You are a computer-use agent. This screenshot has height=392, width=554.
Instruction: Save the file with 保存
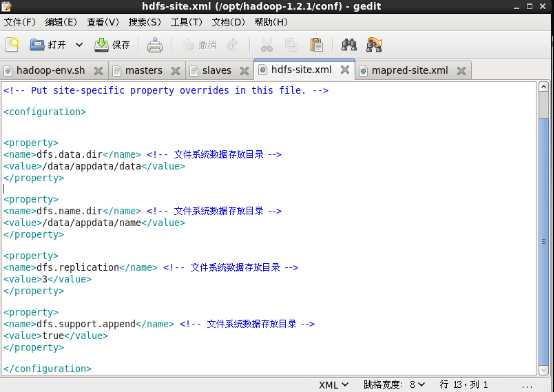pyautogui.click(x=112, y=45)
